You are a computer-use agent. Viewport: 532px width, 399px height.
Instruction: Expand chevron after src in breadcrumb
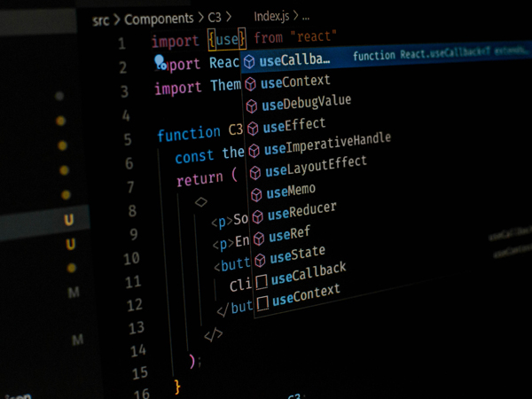(117, 20)
